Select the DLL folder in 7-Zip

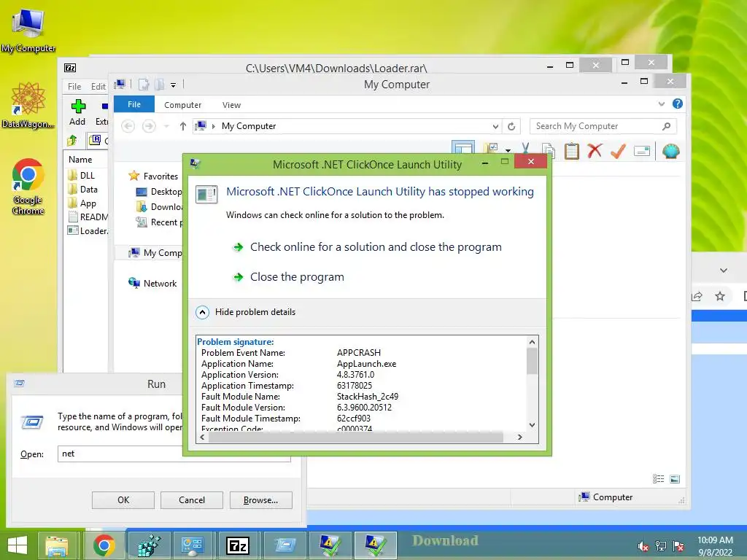[82, 175]
